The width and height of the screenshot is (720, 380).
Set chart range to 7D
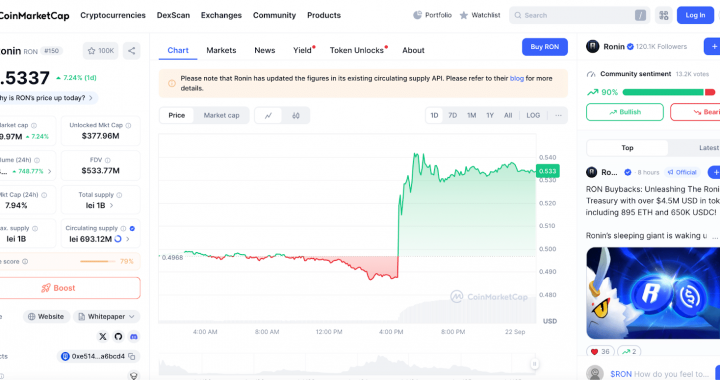point(453,115)
